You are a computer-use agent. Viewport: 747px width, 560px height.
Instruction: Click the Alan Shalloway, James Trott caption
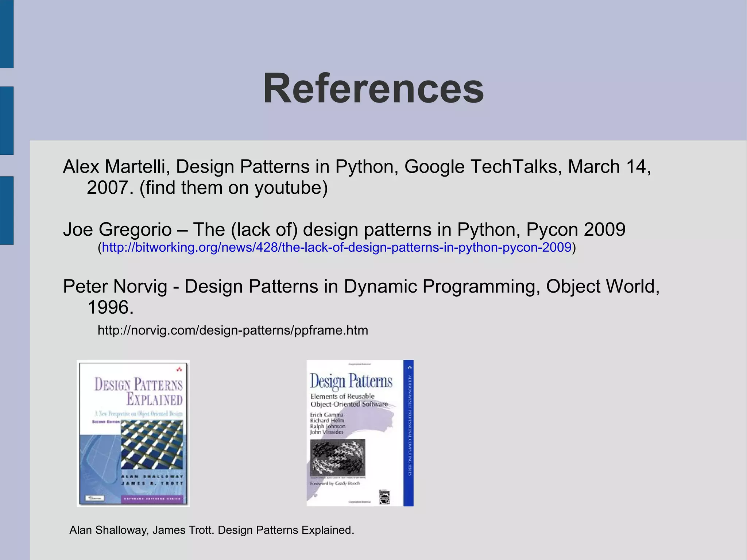point(212,530)
